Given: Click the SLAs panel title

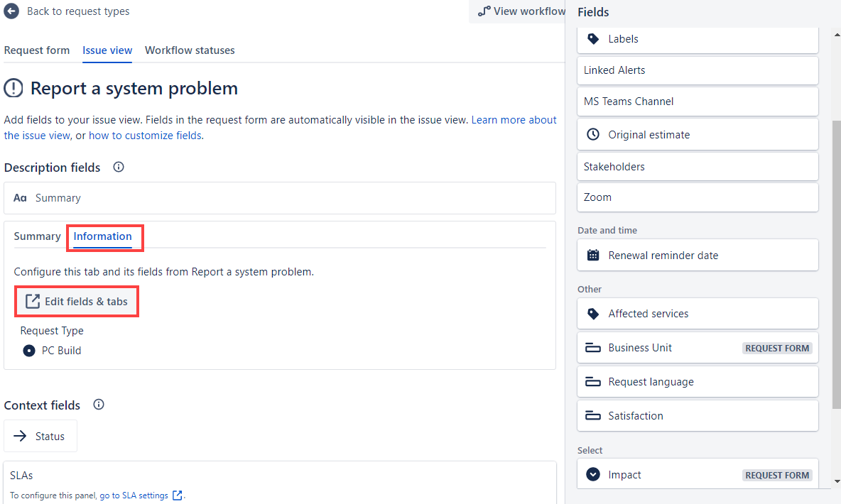Looking at the screenshot, I should click(x=21, y=476).
